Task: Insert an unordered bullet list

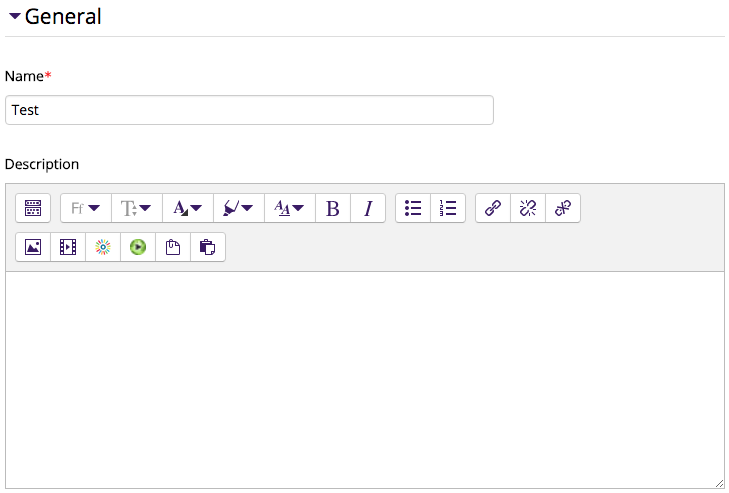Action: 413,208
